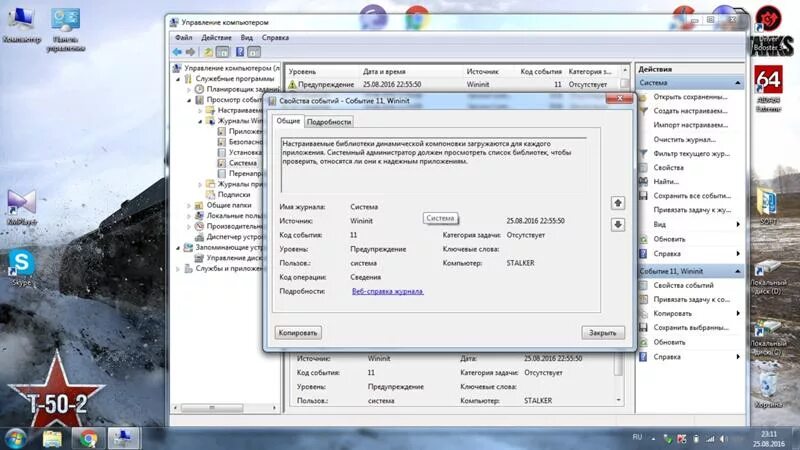The image size is (800, 450).
Task: Show hidden tray icons arrow
Action: tap(654, 439)
